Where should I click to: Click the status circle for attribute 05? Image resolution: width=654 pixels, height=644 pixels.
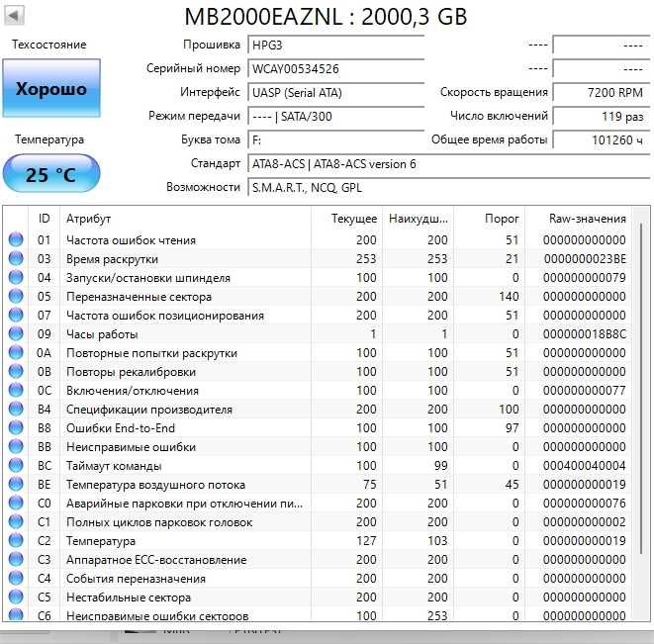pyautogui.click(x=16, y=296)
